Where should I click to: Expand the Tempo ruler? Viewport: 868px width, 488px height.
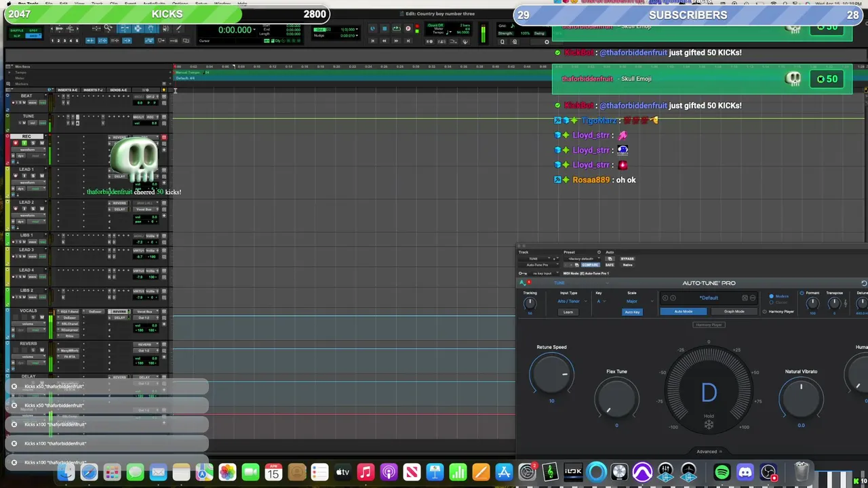point(9,73)
